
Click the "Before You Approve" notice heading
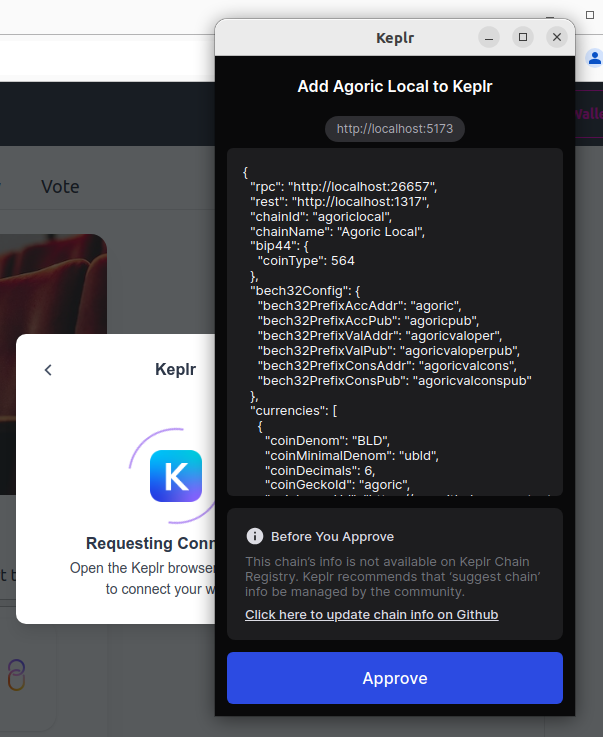332,536
